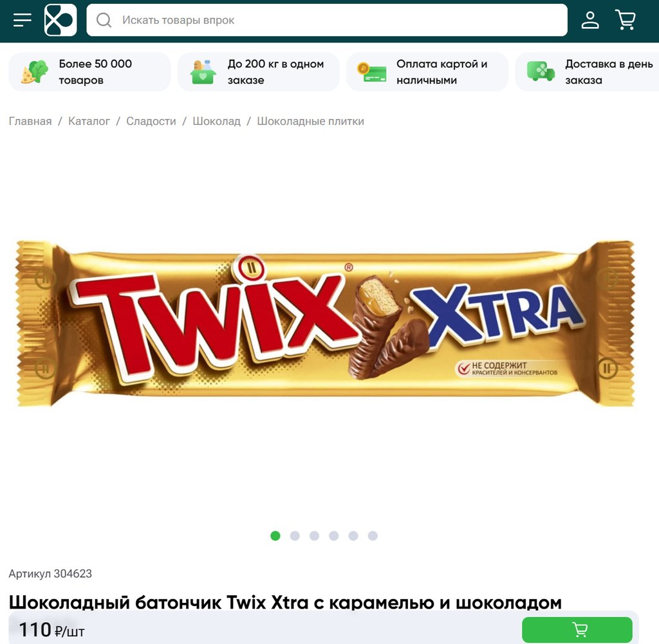Open the Каталог breadcrumb link
The height and width of the screenshot is (644, 659).
89,121
